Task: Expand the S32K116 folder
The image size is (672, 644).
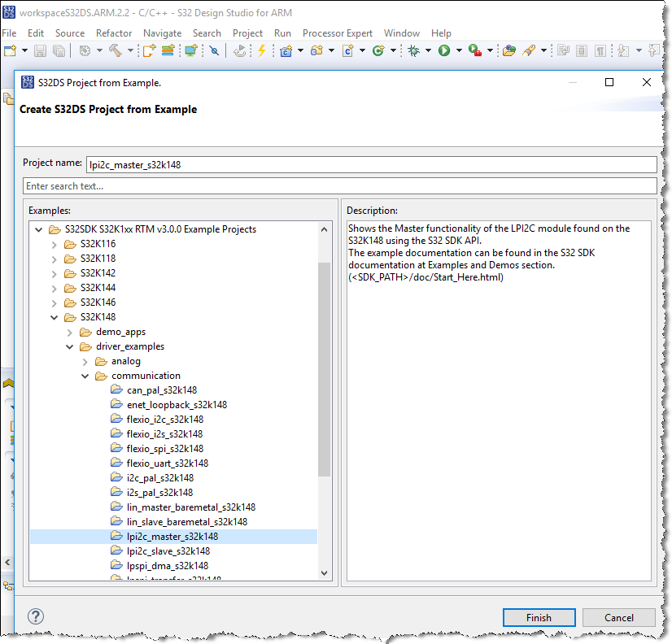Action: tap(54, 245)
